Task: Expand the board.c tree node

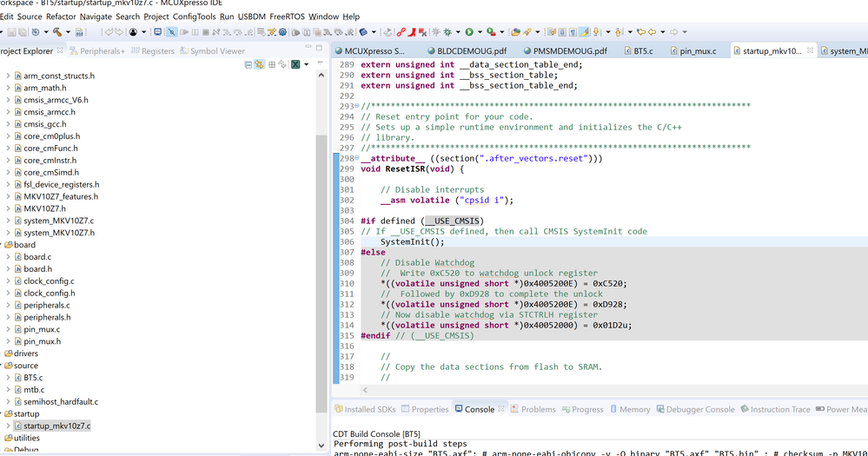Action: 8,257
